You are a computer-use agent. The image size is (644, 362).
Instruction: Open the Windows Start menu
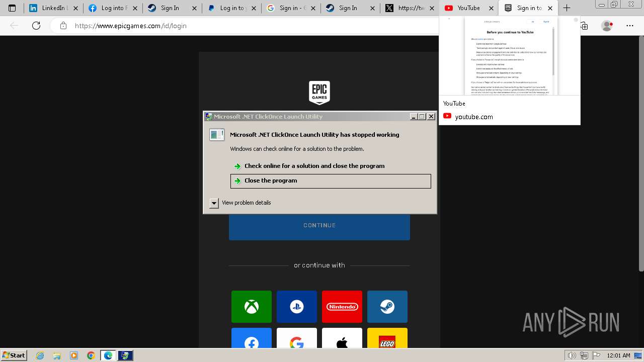(x=14, y=355)
